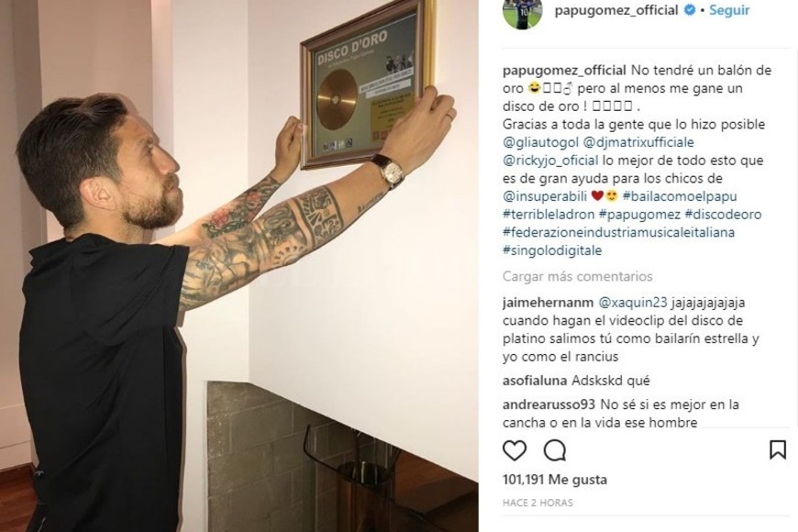This screenshot has height=532, width=798.
Task: Click the blue verified badge
Action: [689, 10]
